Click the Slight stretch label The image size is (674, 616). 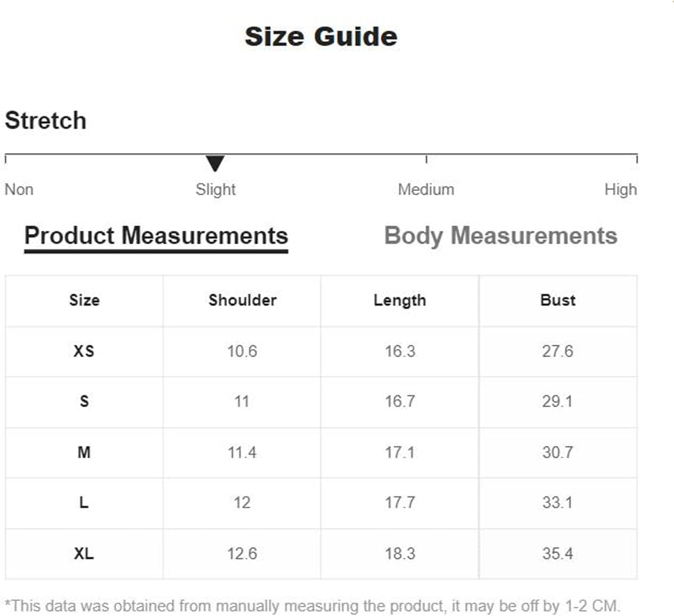[x=215, y=189]
